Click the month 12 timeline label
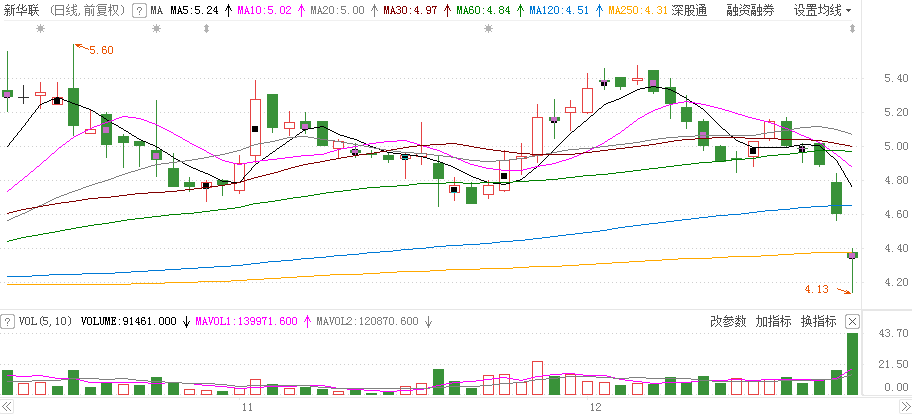The image size is (912, 415). [x=595, y=407]
